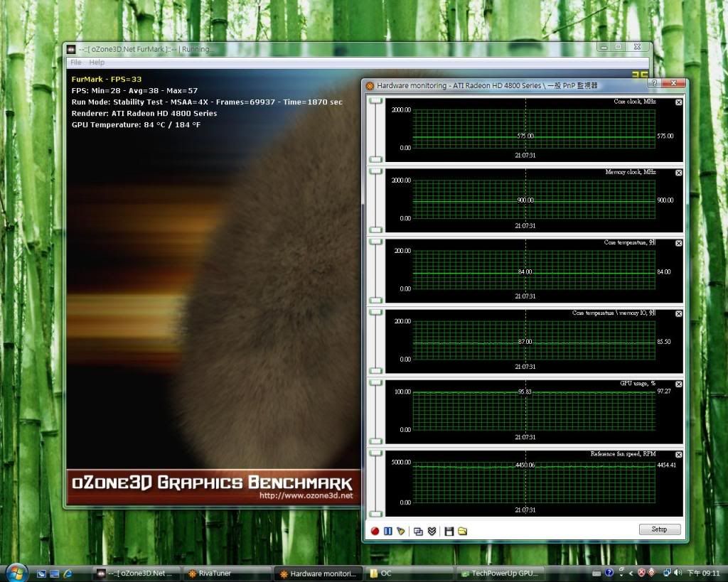Image resolution: width=728 pixels, height=582 pixels.
Task: Click the red security alert tray icon
Action: (642, 573)
